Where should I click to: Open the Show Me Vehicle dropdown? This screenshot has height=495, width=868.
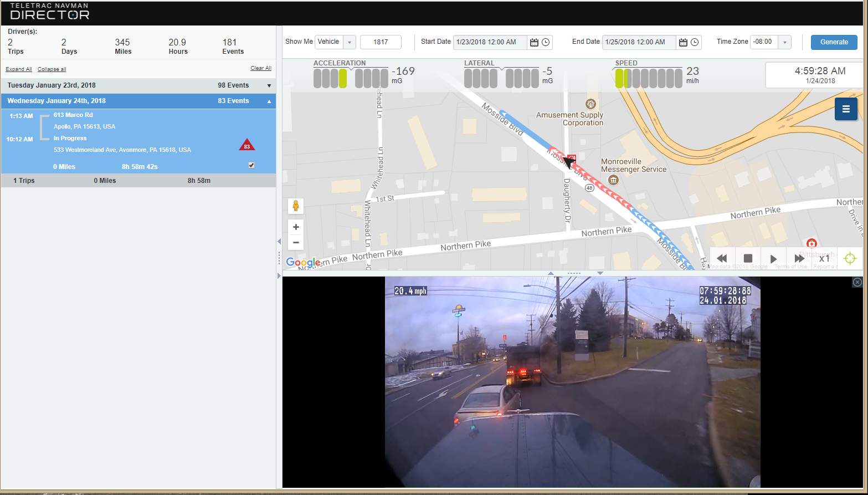click(350, 42)
